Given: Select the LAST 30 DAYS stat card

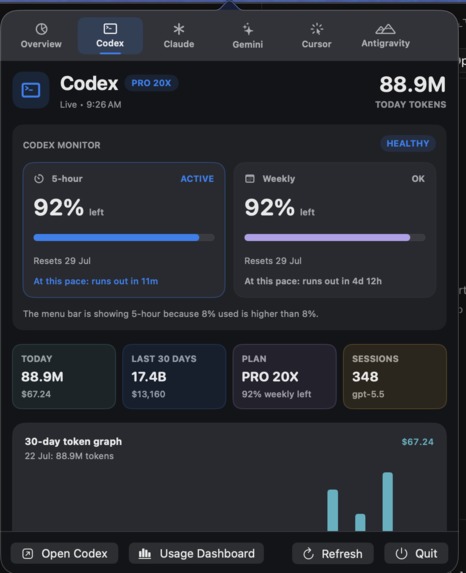Looking at the screenshot, I should [x=174, y=376].
